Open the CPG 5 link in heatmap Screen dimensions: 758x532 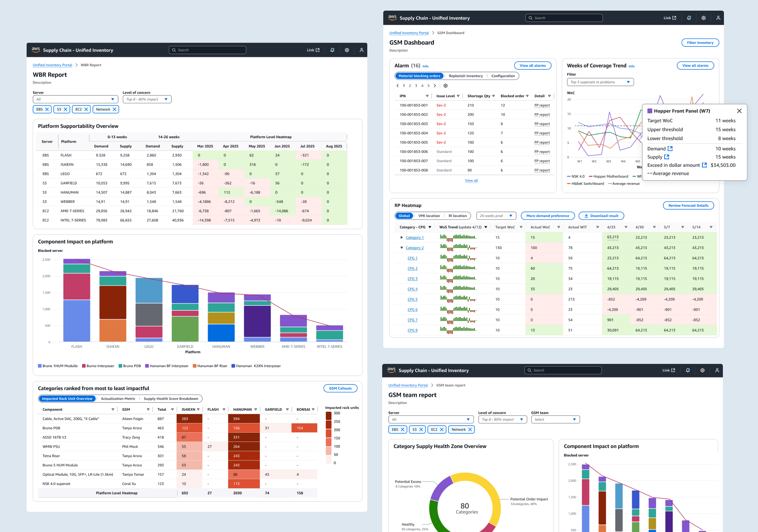(412, 299)
